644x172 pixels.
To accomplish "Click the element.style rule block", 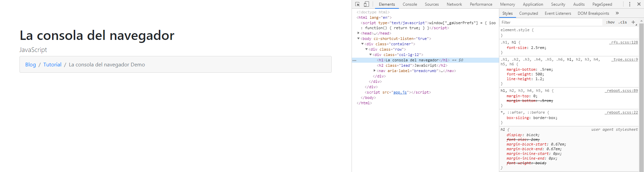I will click(x=569, y=33).
